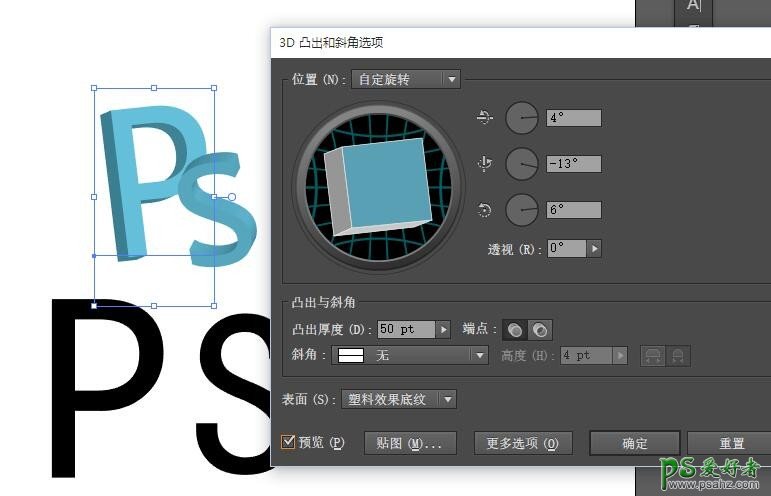Open the 表面 surface dropdown
The height and width of the screenshot is (496, 771).
pyautogui.click(x=398, y=399)
